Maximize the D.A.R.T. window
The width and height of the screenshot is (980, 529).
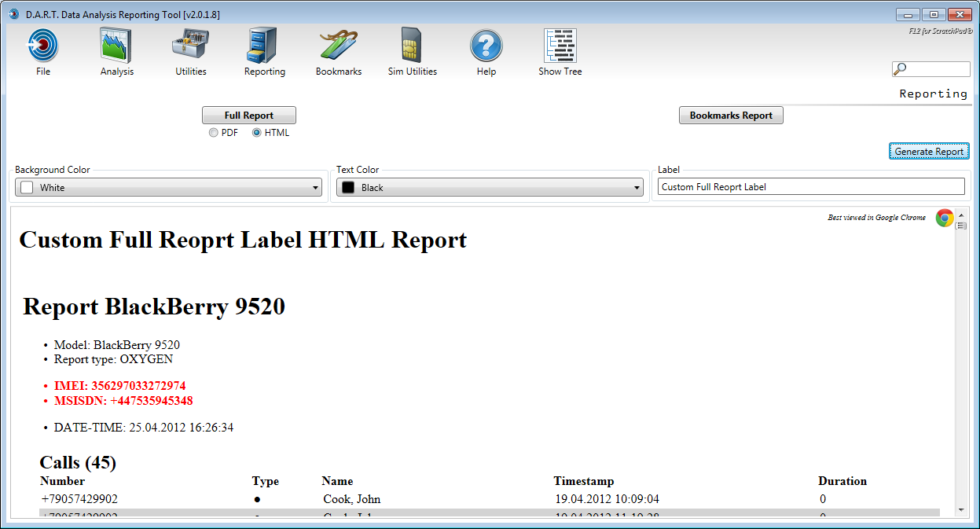pyautogui.click(x=934, y=14)
